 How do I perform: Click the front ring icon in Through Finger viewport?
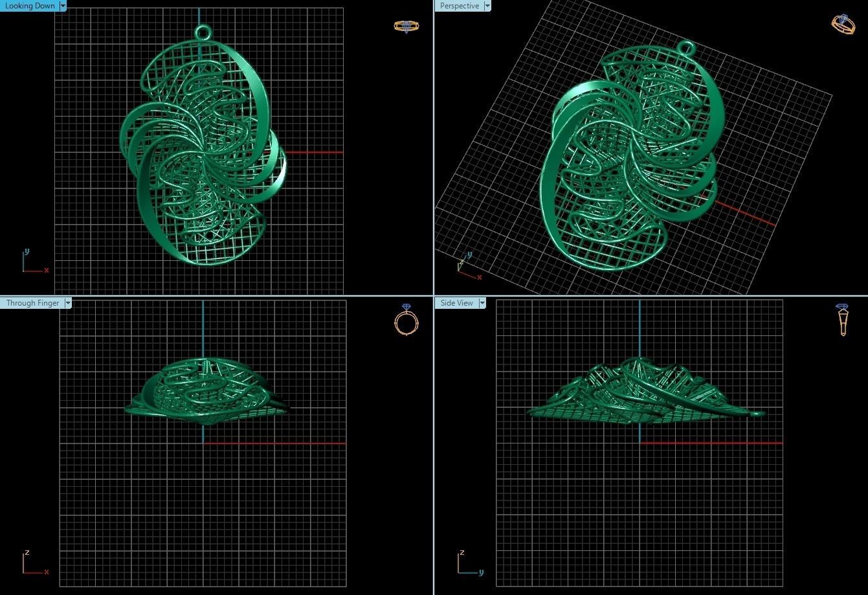(x=406, y=320)
